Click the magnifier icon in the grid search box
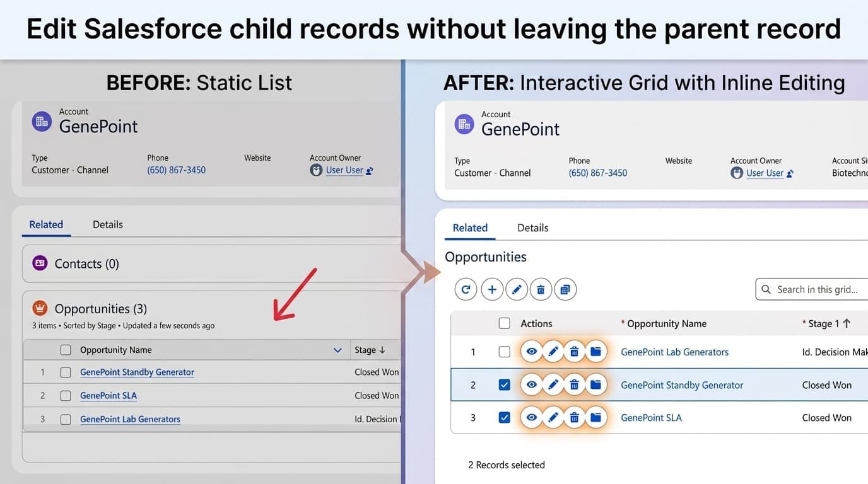The image size is (868, 484). (x=766, y=289)
